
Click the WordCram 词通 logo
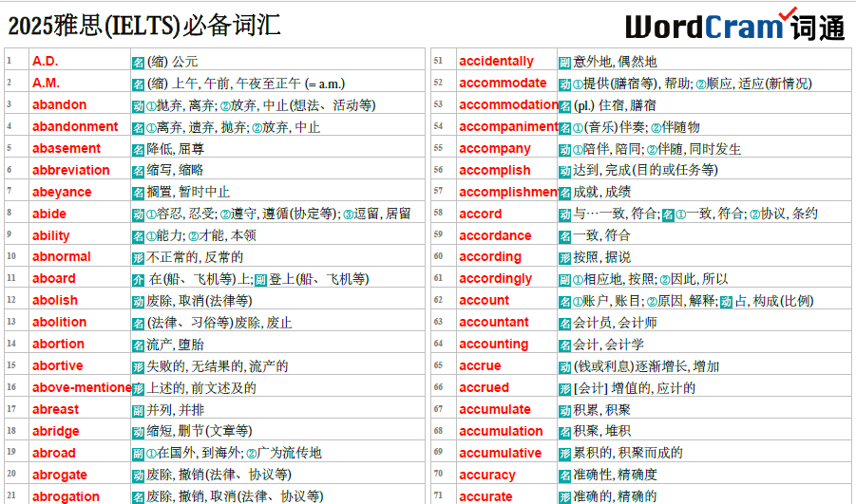point(735,26)
